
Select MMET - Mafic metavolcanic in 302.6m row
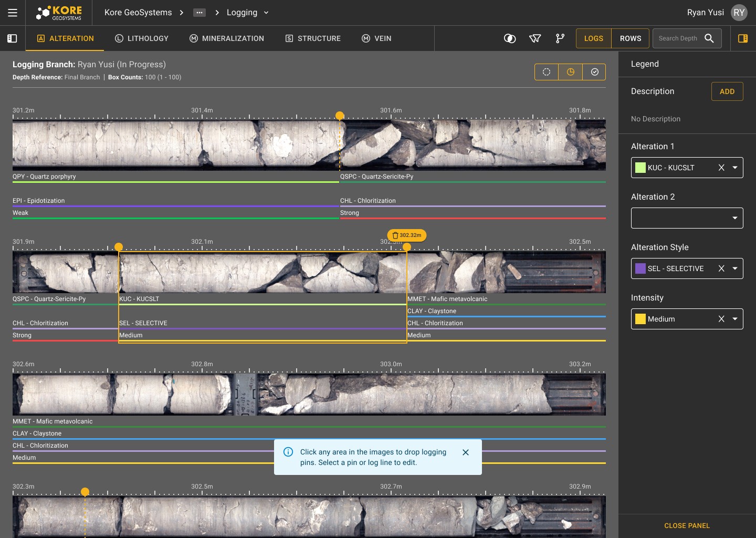point(309,422)
